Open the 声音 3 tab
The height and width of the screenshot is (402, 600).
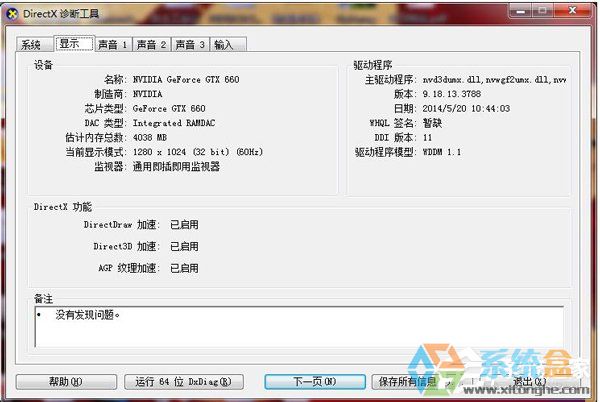pyautogui.click(x=190, y=44)
